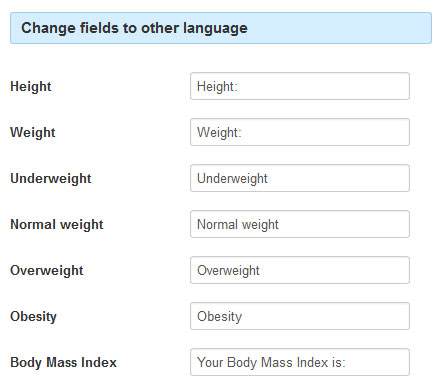Click the bold Normal weight label

[x=57, y=225]
